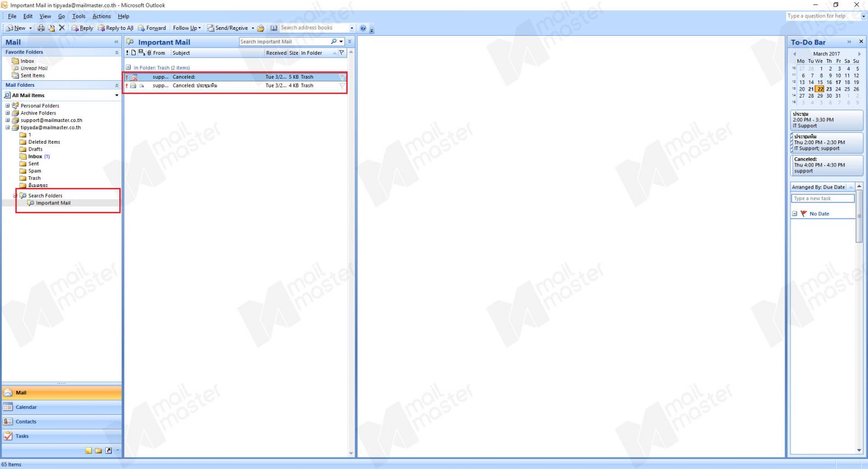Open the Follow Up dropdown
Viewport: 868px width, 469px height.
(187, 28)
